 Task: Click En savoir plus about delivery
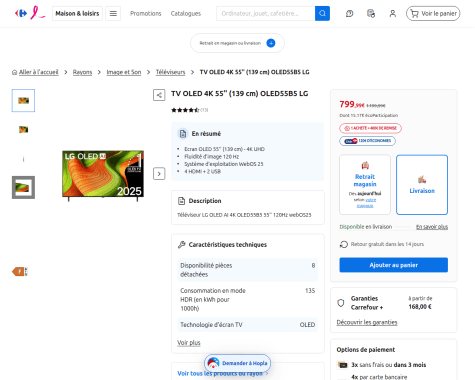click(432, 227)
